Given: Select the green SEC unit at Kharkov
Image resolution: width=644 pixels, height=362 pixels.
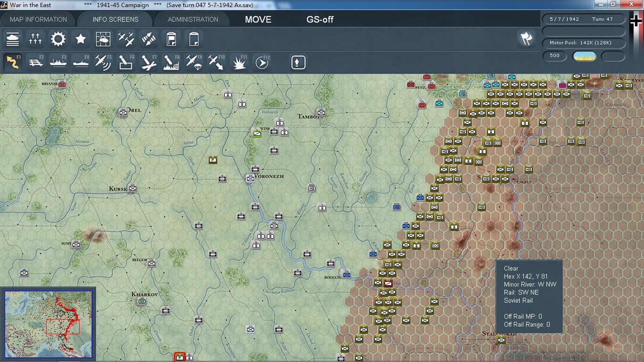Looking at the screenshot, I should tap(142, 301).
